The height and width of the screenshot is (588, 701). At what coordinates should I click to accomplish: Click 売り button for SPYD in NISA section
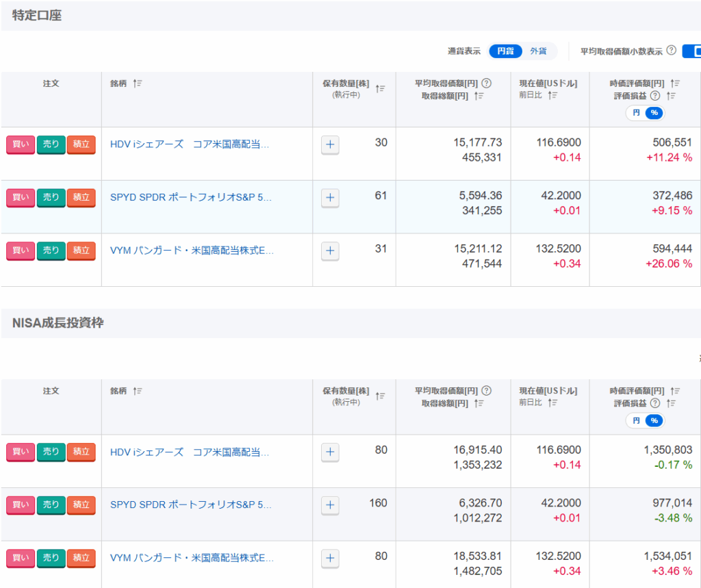pyautogui.click(x=51, y=505)
